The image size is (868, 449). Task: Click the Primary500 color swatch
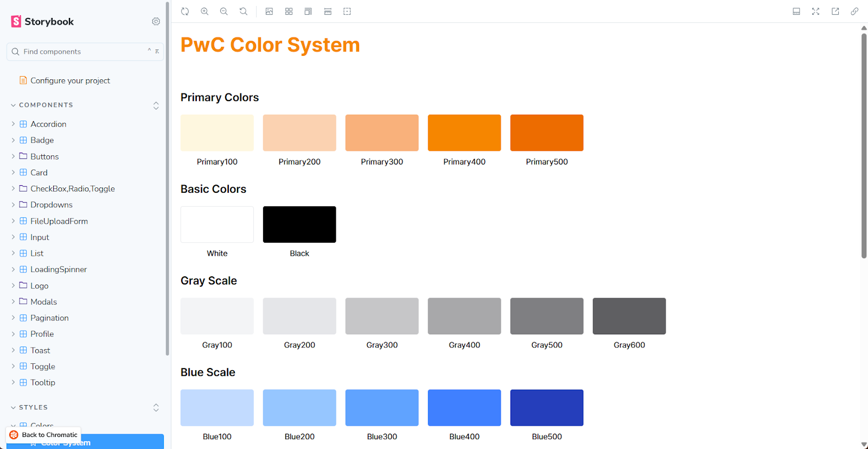pyautogui.click(x=547, y=132)
